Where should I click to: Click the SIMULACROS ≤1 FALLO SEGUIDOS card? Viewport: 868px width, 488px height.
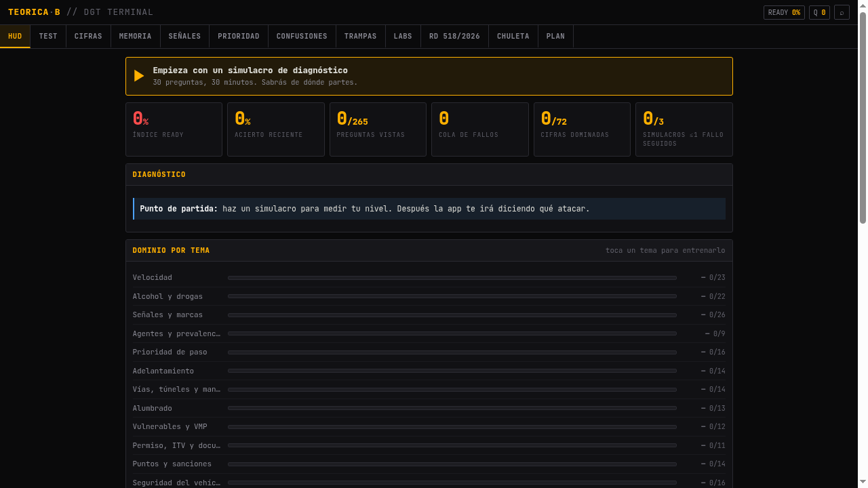tap(684, 129)
